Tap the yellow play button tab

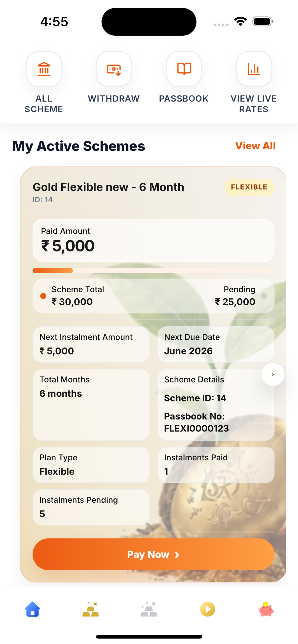207,609
